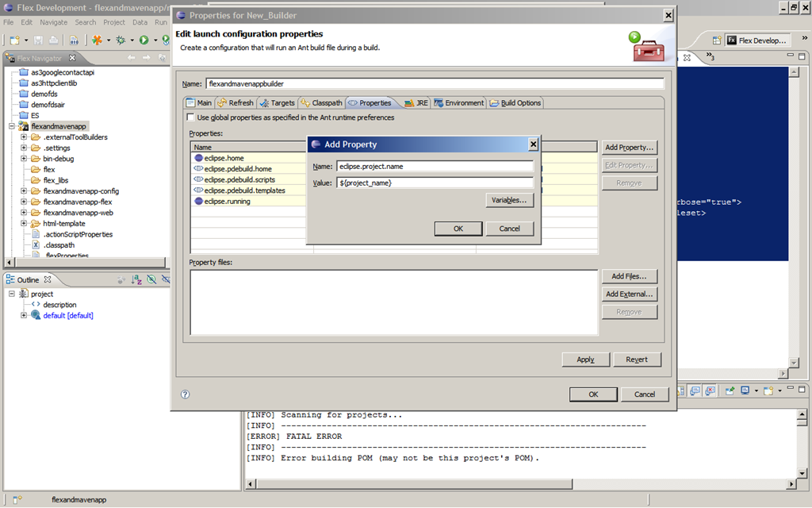Click the green Run icon in the toolbar
812x508 pixels.
(144, 40)
